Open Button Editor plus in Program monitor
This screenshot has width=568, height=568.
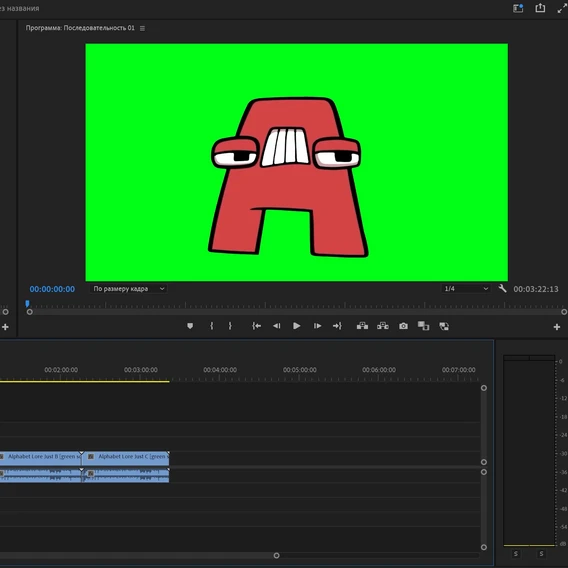tap(557, 327)
